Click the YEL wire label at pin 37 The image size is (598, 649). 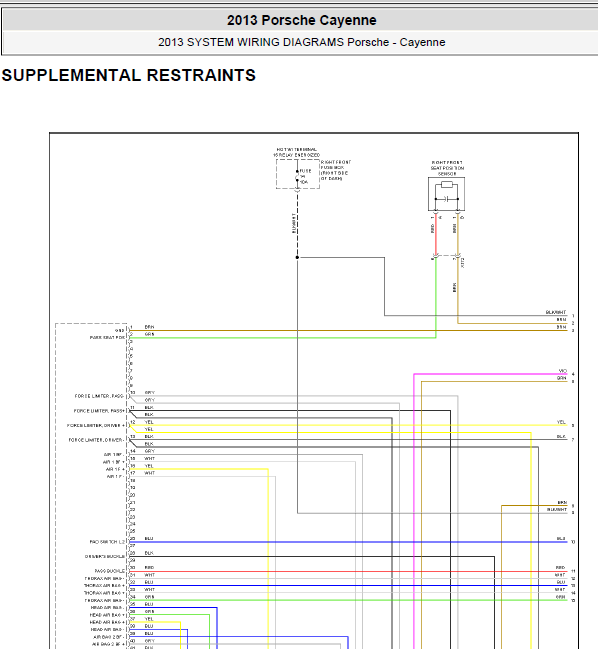[x=149, y=619]
